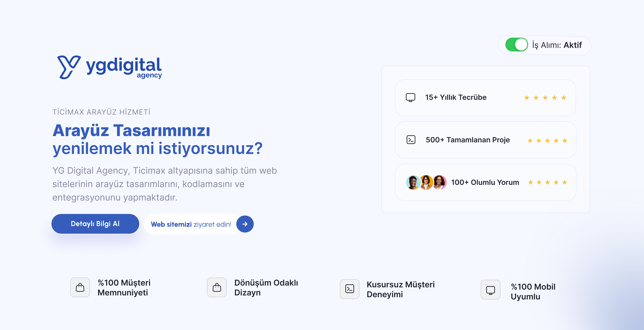
Task: Click the '%100 Müşteri Memnuniyeti' label
Action: pyautogui.click(x=124, y=287)
